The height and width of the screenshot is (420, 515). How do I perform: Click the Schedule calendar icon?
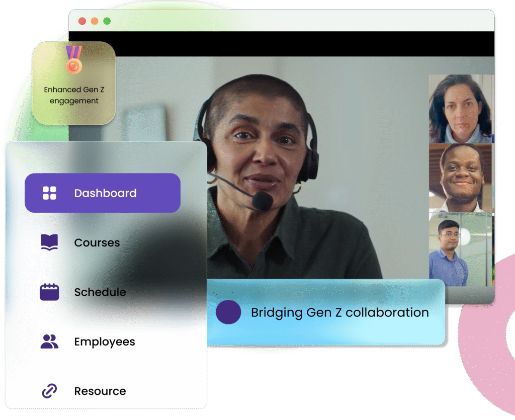(49, 292)
